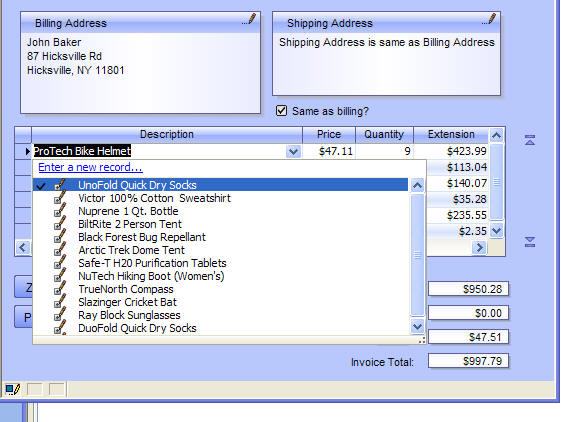Click the Description column header

coord(167,135)
